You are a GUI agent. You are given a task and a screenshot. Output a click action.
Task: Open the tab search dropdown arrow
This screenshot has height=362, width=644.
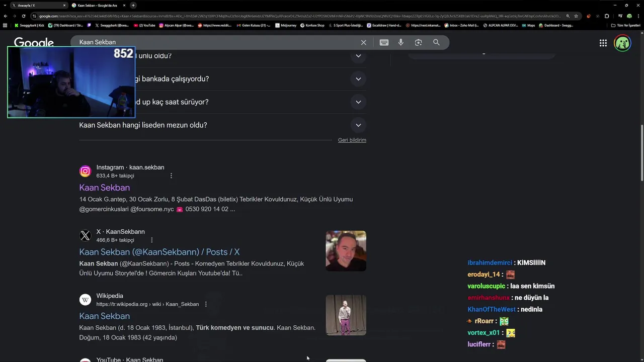(x=5, y=5)
